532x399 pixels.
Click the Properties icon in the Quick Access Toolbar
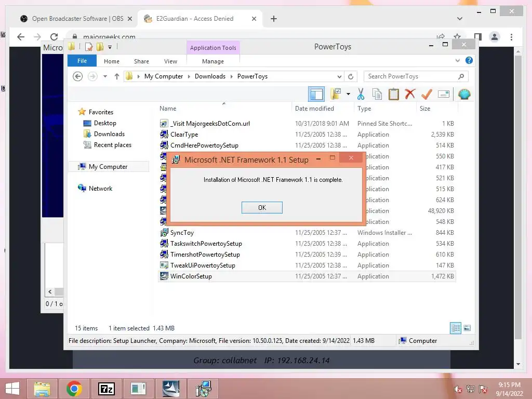89,47
